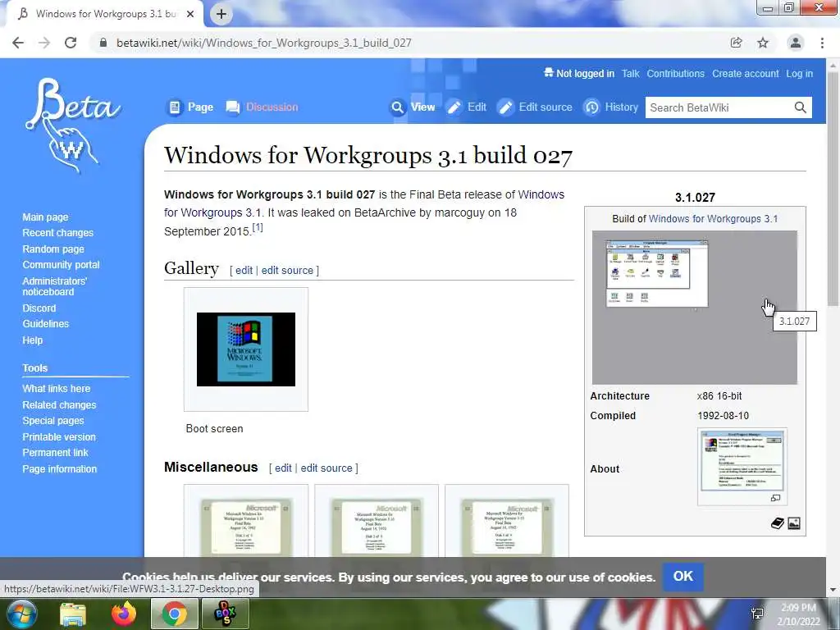This screenshot has width=840, height=630.
Task: Open the Chrome profile avatar icon
Action: (796, 43)
